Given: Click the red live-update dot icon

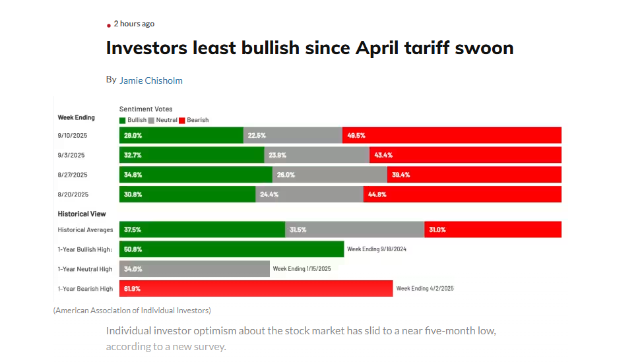Looking at the screenshot, I should (109, 25).
